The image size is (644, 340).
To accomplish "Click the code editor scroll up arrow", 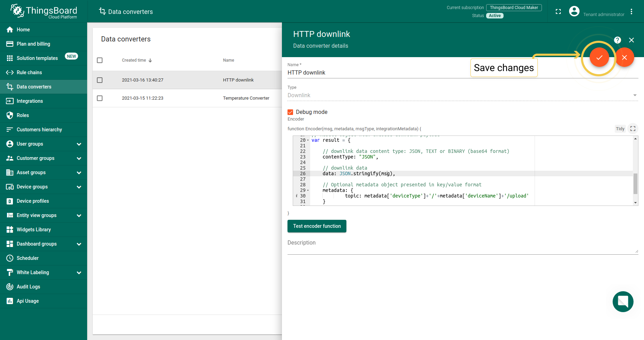I will click(635, 139).
